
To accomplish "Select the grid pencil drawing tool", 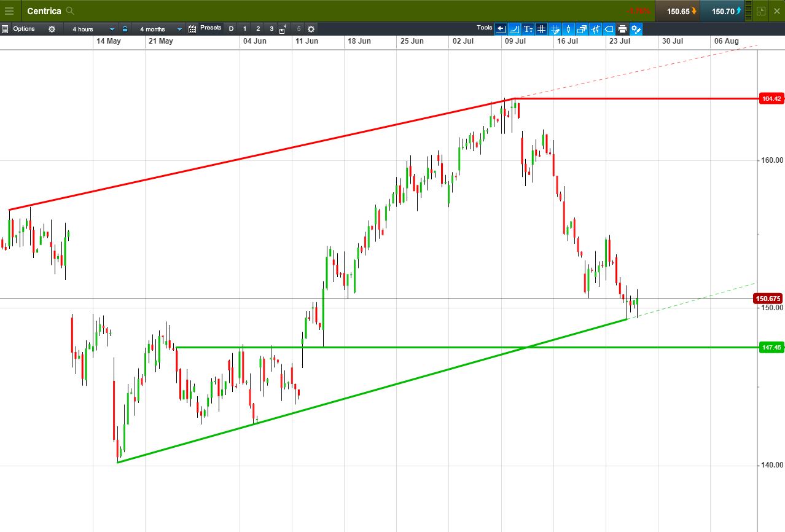I will (555, 29).
